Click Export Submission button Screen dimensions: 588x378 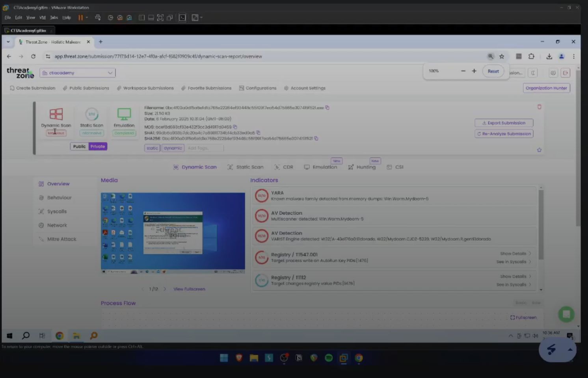point(504,123)
